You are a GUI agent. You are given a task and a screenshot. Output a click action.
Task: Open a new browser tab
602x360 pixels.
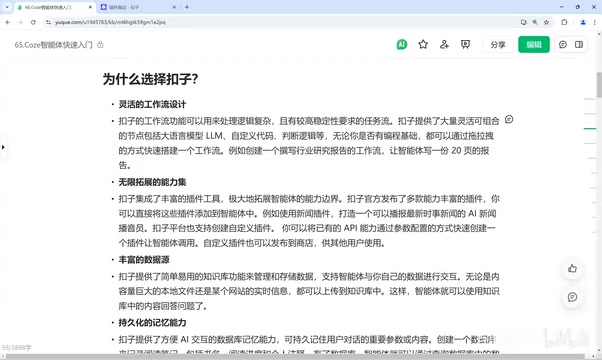pos(187,7)
